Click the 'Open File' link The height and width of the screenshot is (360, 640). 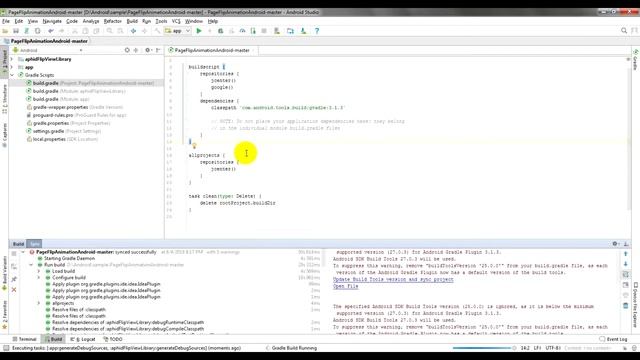(x=345, y=286)
